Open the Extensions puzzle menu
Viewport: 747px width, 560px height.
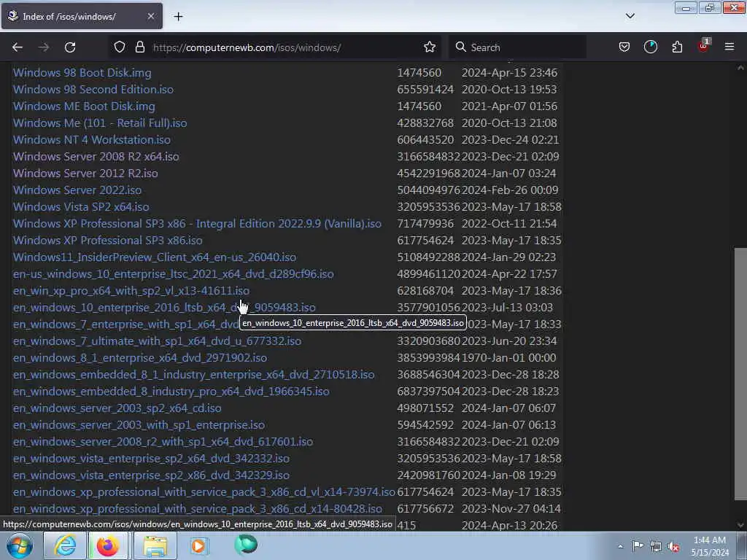tap(677, 47)
